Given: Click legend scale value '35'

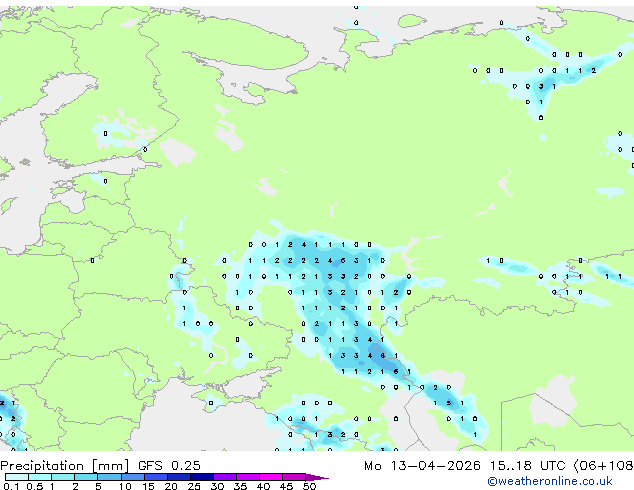Looking at the screenshot, I should pyautogui.click(x=240, y=486).
